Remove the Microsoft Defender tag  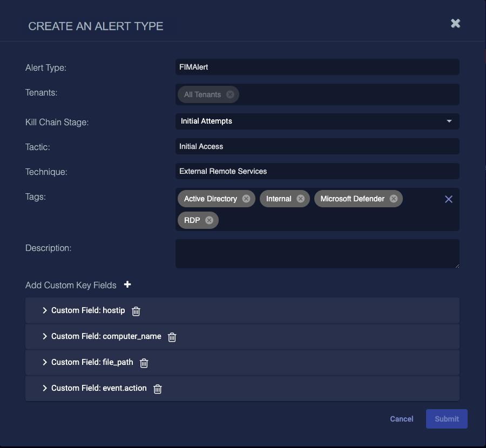click(x=394, y=199)
